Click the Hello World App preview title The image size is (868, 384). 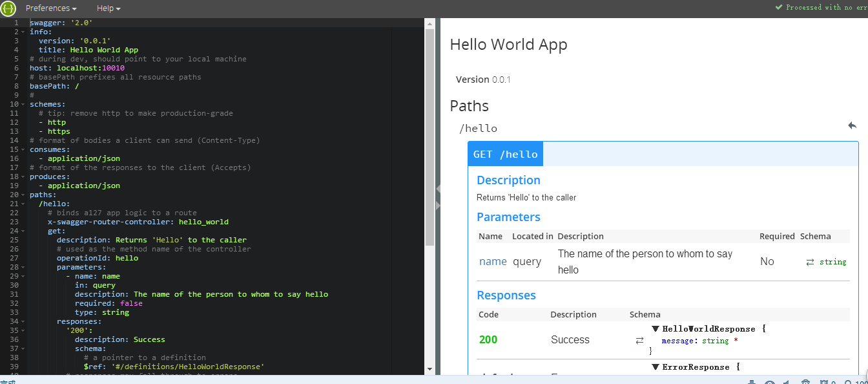509,45
